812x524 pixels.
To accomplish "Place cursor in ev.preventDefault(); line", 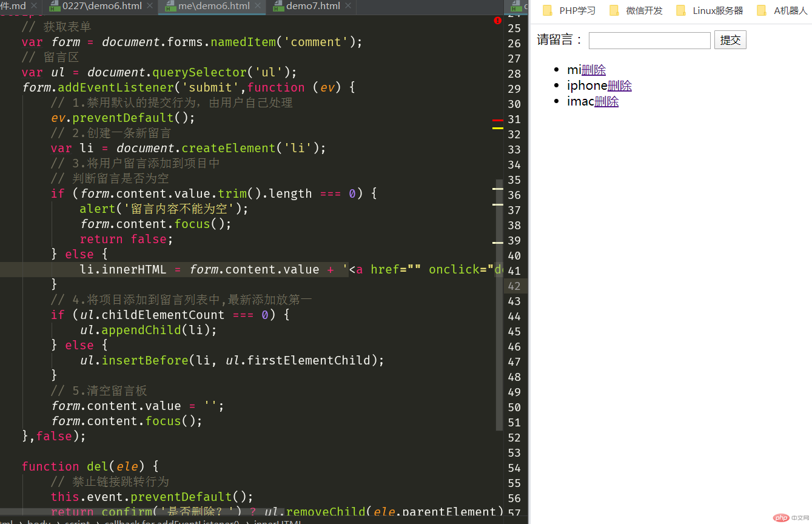I will 123,118.
